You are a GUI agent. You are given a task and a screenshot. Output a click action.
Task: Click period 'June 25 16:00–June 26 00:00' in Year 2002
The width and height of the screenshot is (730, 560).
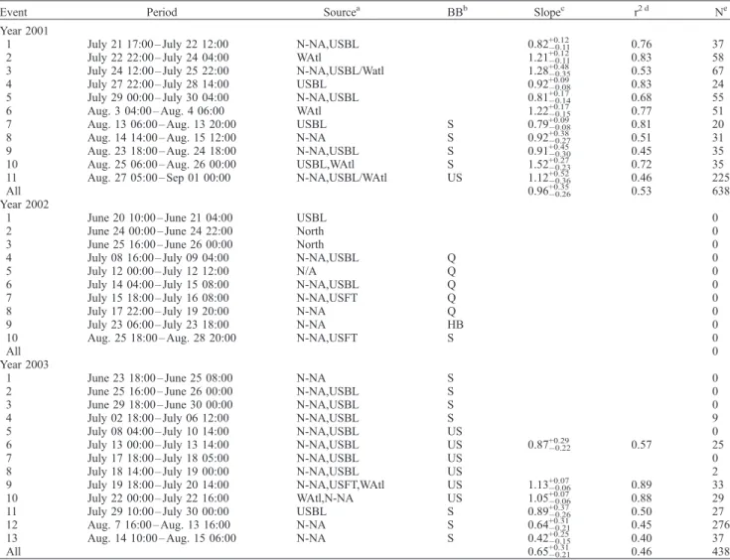tap(160, 244)
